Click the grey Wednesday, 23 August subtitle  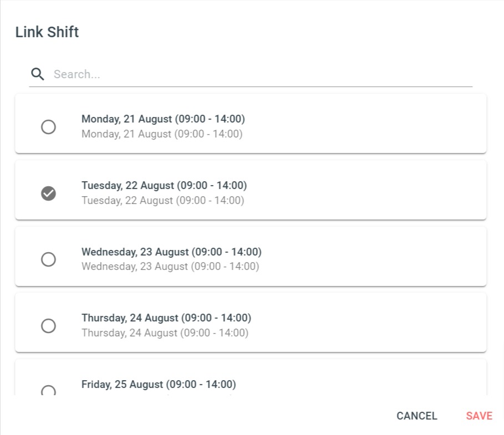tap(170, 267)
